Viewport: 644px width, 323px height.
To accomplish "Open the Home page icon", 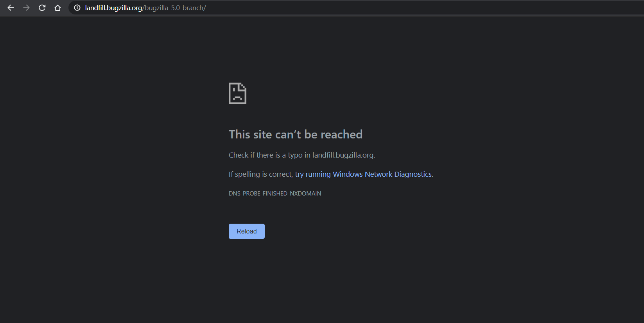I will click(x=57, y=8).
